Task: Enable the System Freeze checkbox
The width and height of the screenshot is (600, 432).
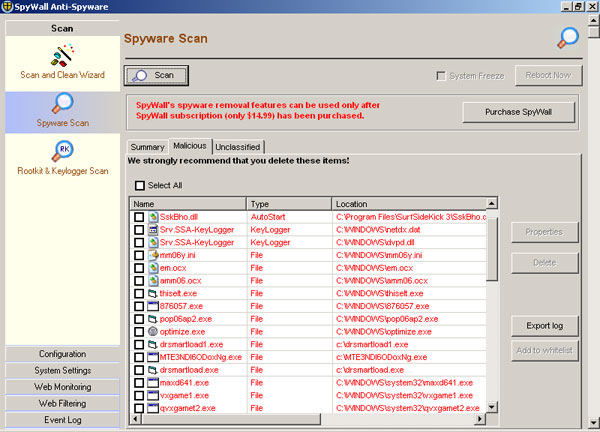Action: point(441,76)
